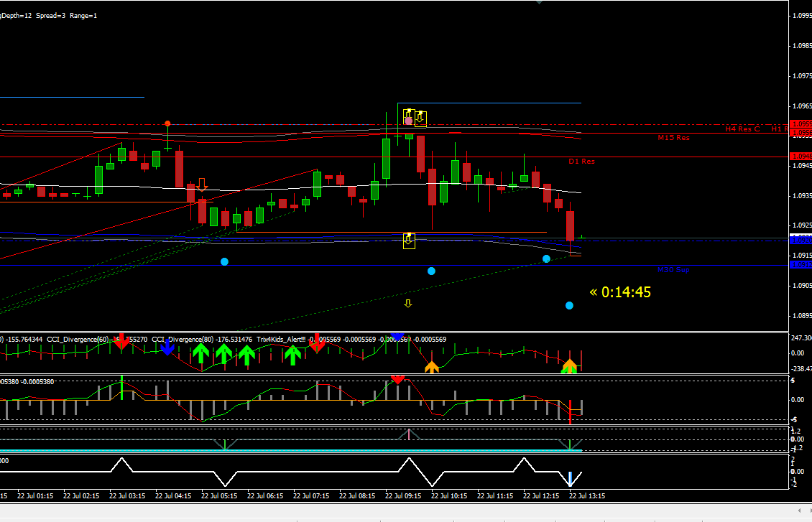This screenshot has width=812, height=522.
Task: Click the blue 1.0912 price tag on axis
Action: pyautogui.click(x=801, y=265)
